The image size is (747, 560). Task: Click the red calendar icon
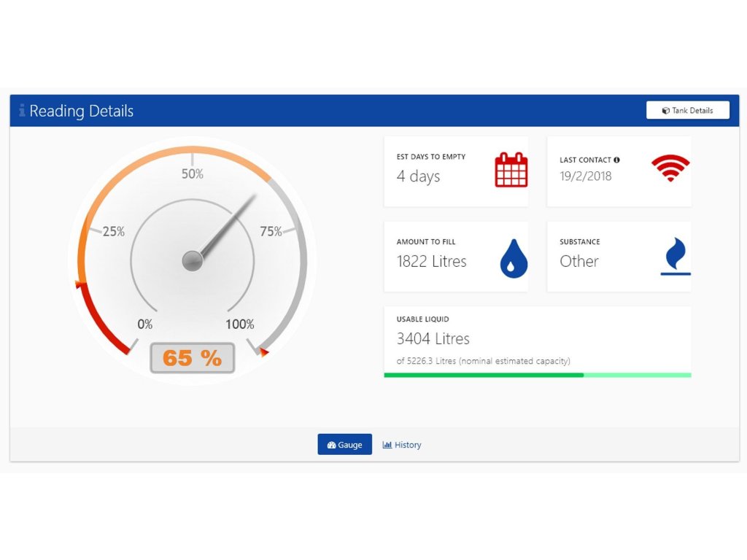(x=511, y=169)
